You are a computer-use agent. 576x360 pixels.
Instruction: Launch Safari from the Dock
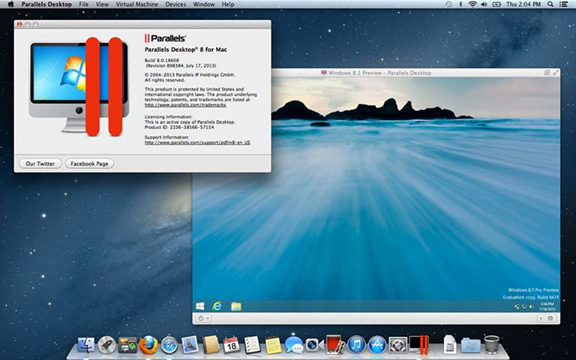169,345
